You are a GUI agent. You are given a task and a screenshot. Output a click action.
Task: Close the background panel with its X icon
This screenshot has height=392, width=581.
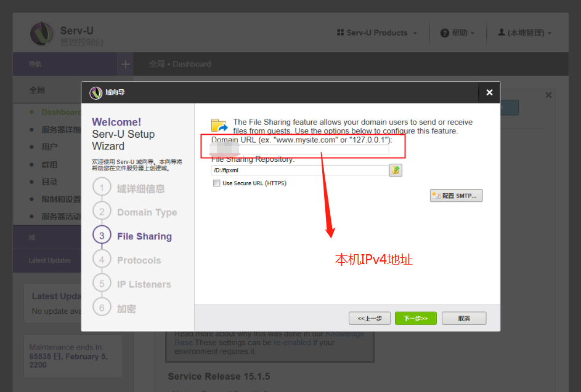[549, 95]
